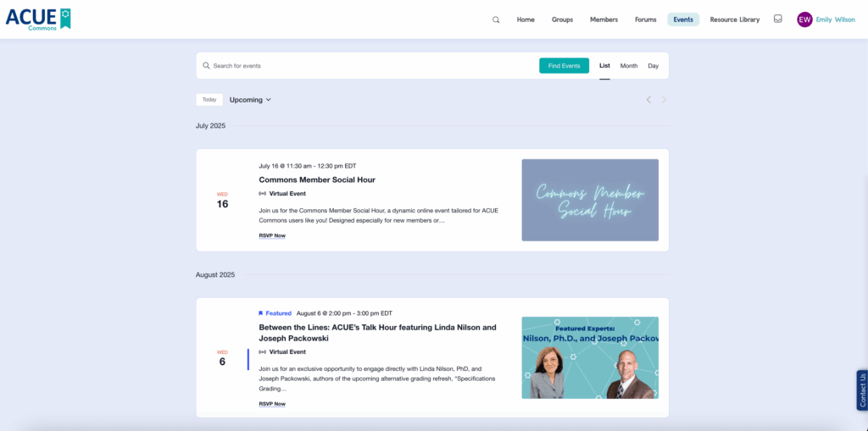Click the EW profile avatar
The width and height of the screenshot is (868, 431).
[804, 19]
